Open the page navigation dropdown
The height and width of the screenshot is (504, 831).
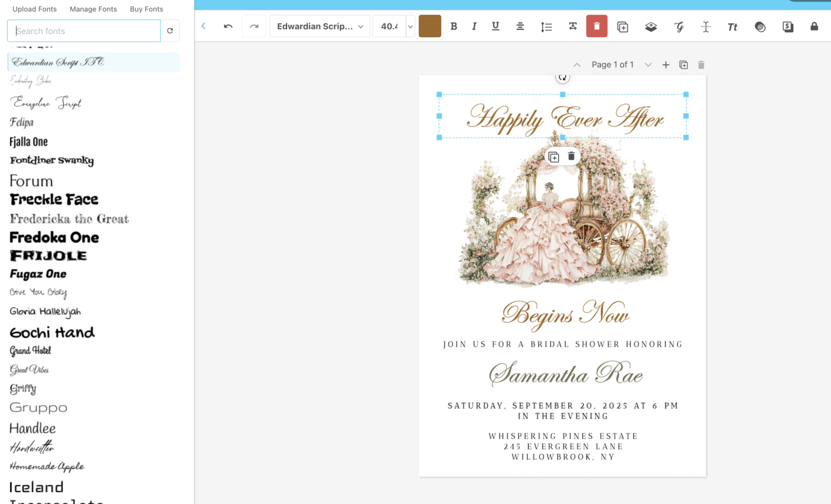(648, 64)
